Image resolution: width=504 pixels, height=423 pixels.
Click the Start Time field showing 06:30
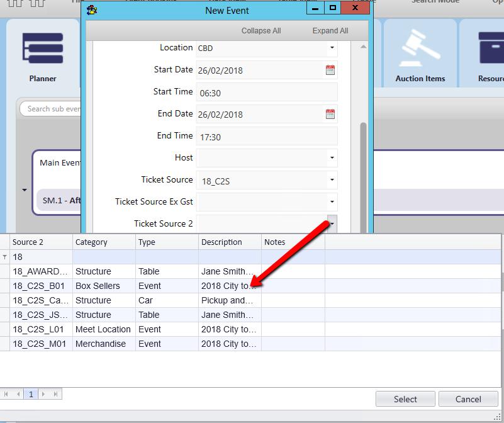(267, 93)
